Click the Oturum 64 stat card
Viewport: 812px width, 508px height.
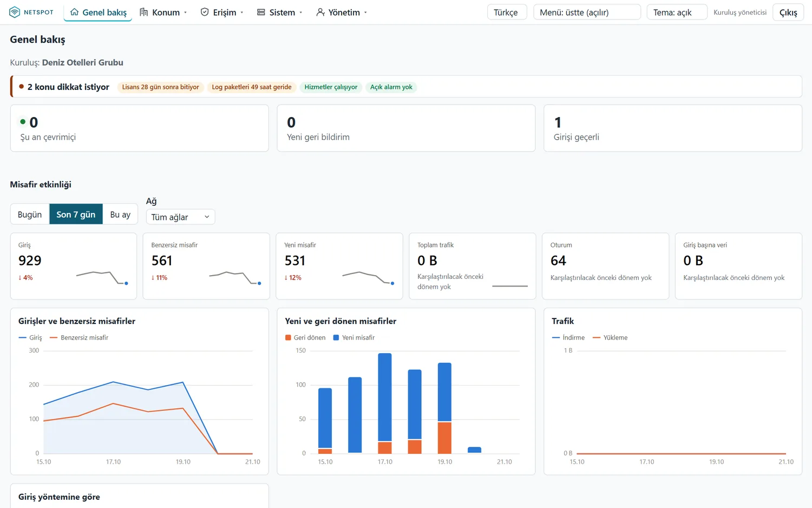click(x=605, y=266)
